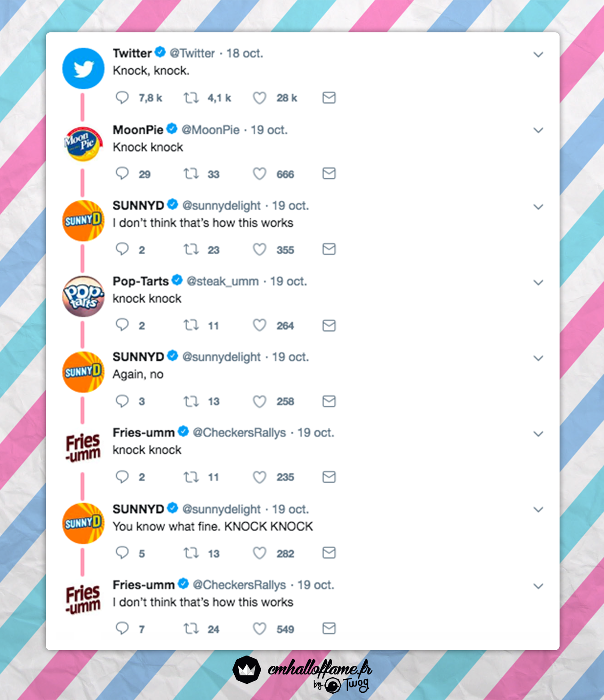Reply to Twitter's "Knock, knock." tweet
Viewport: 604px width, 700px height.
(x=122, y=97)
